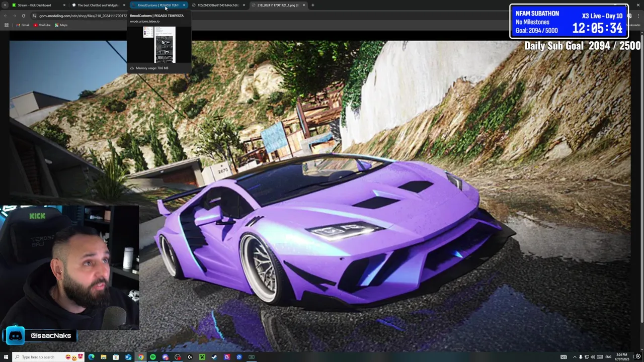Go forward to the next page
Screen dimensions: 644x362
15,16
